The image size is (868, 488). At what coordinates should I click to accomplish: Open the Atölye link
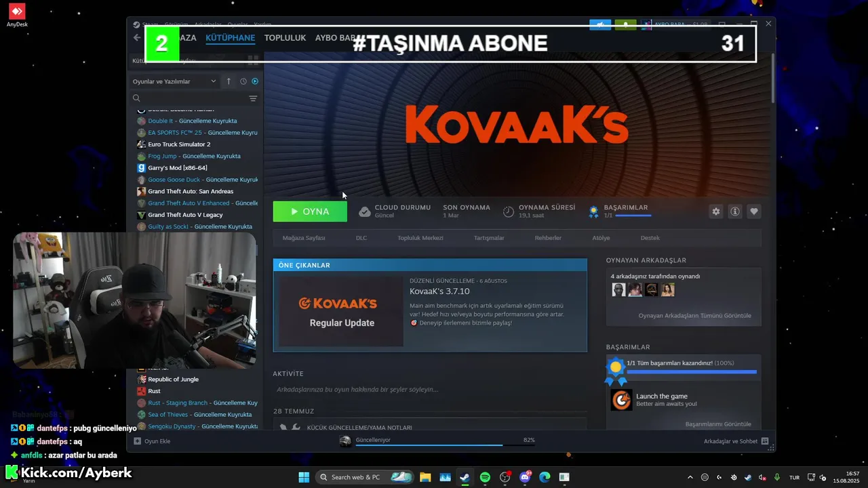[601, 238]
